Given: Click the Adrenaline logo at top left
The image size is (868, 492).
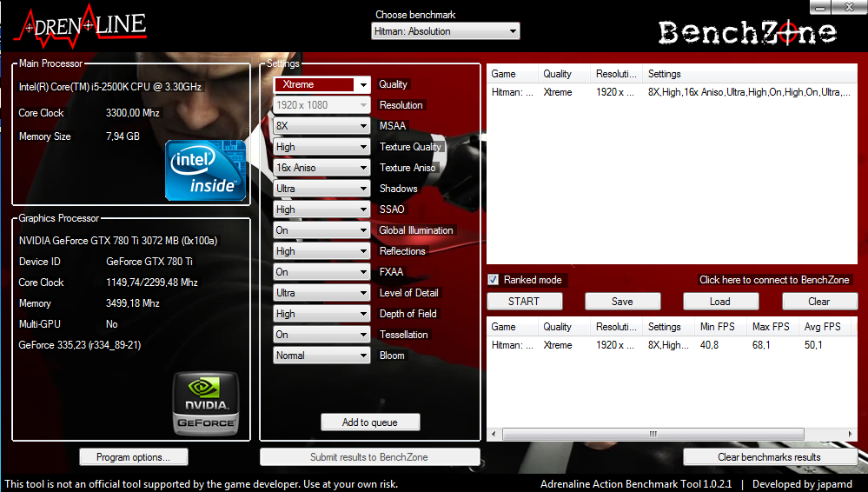Looking at the screenshot, I should pos(81,26).
